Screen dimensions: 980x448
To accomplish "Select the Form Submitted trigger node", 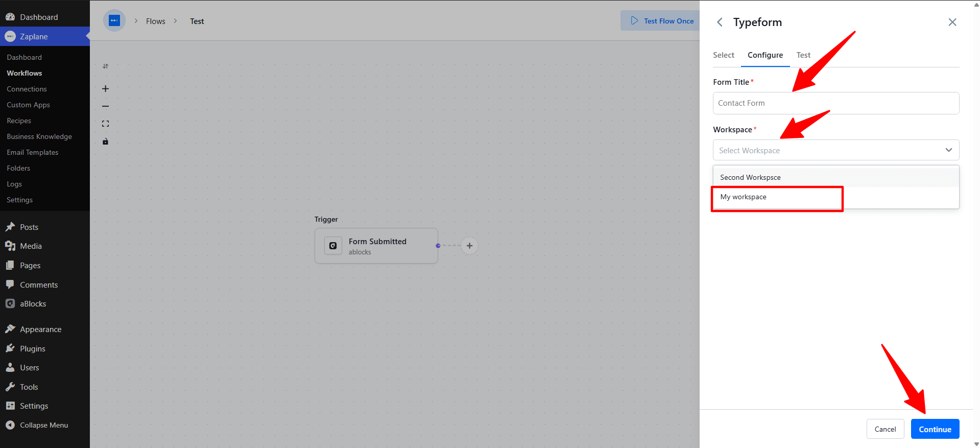I will 376,246.
